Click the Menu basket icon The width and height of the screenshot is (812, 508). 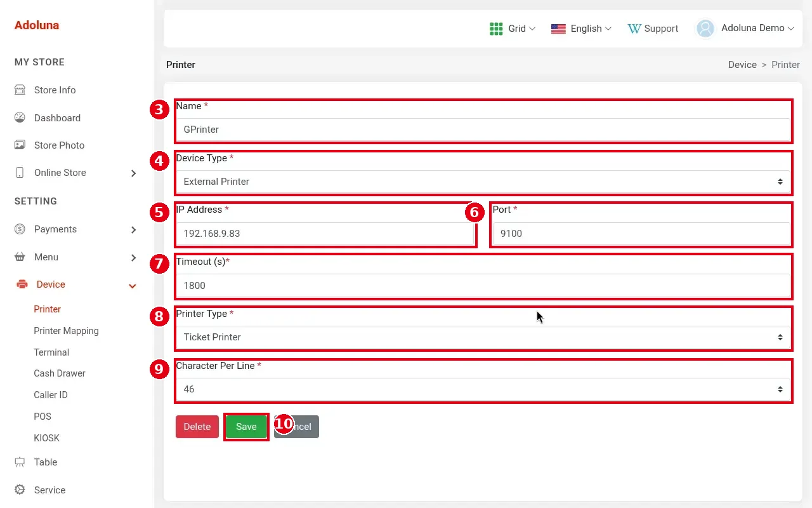(x=20, y=257)
